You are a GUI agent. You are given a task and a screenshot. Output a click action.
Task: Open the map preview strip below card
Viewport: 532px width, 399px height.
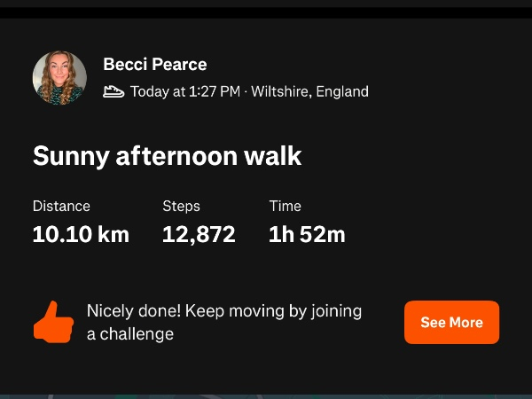(x=266, y=396)
